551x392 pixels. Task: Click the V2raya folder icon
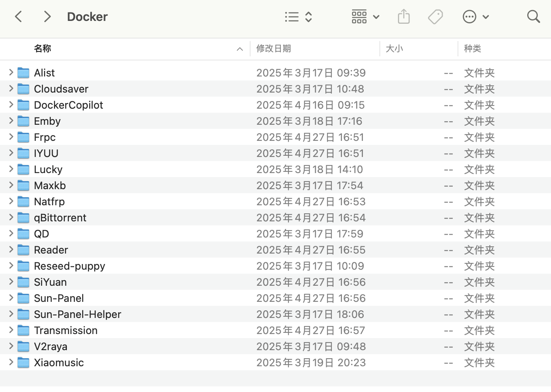pos(24,347)
